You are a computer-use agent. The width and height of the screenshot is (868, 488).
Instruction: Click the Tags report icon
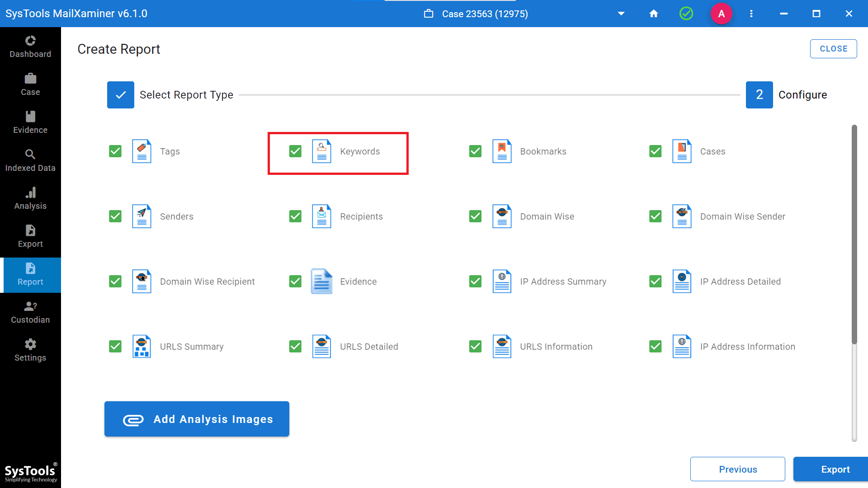coord(142,151)
